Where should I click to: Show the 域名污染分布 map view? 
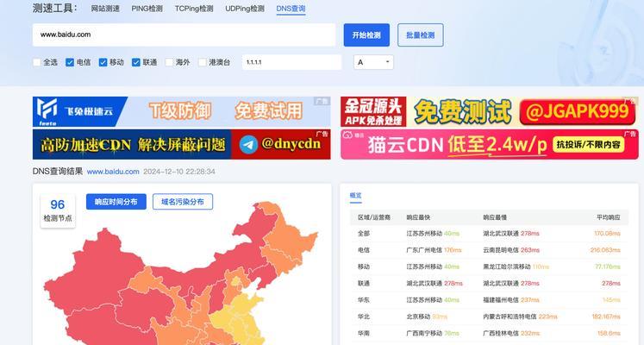coord(183,202)
